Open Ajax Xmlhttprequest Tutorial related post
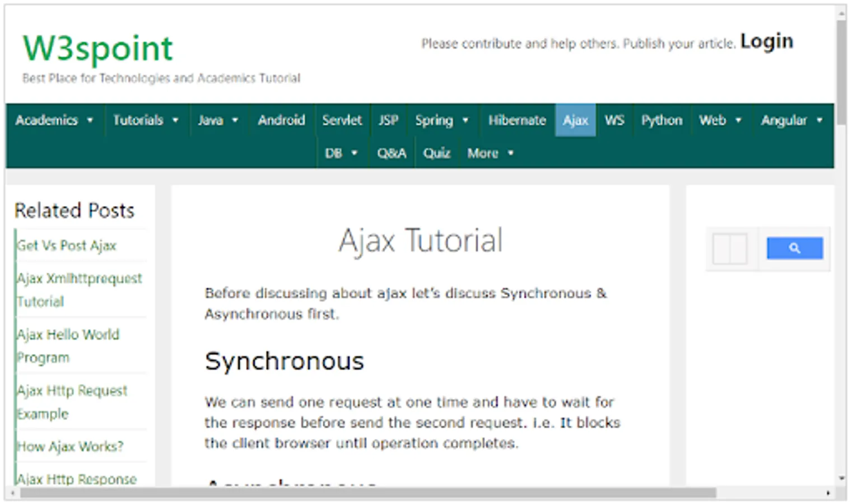 point(79,290)
